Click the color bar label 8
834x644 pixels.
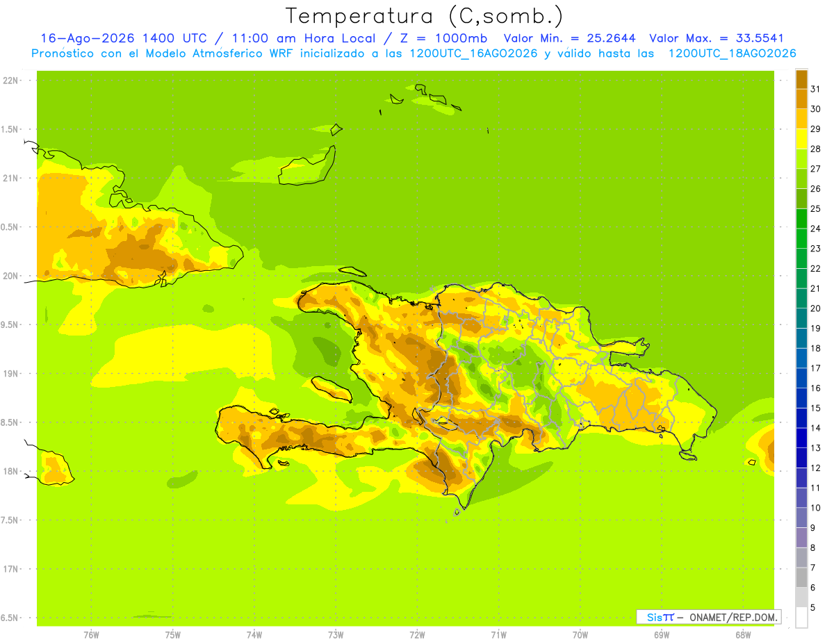click(x=814, y=548)
